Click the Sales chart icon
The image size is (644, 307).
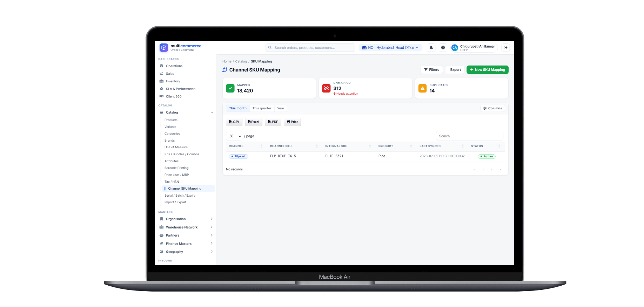point(161,74)
